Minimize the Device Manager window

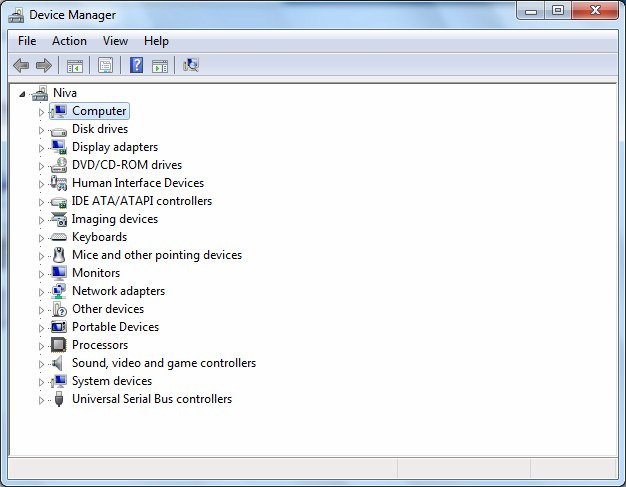531,11
